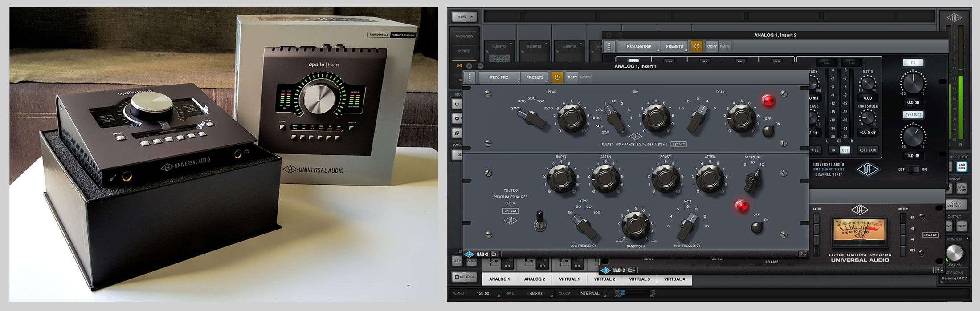
Task: Open PRESETS dropdown in the Insert 1 window
Action: point(535,77)
